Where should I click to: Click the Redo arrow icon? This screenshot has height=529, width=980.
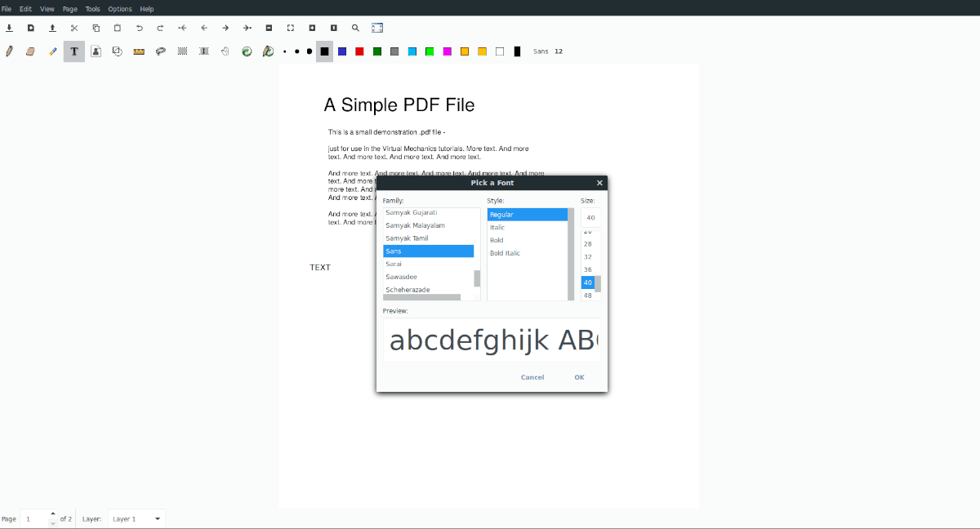point(161,28)
